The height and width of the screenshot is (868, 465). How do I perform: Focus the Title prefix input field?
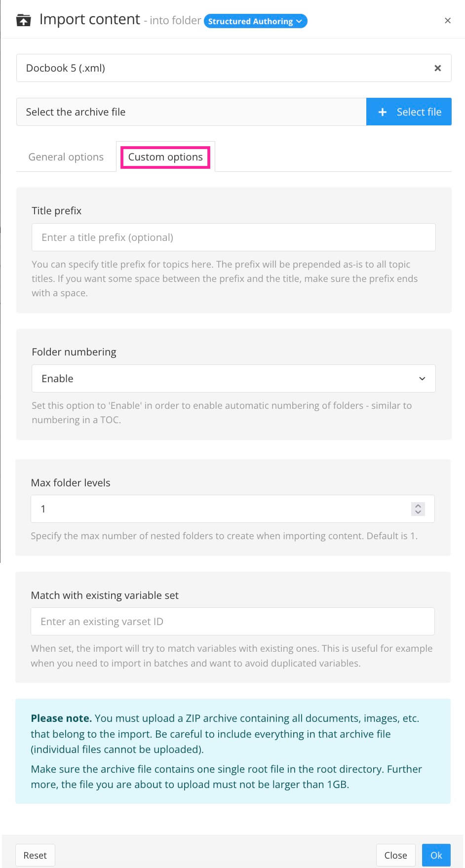pos(233,237)
